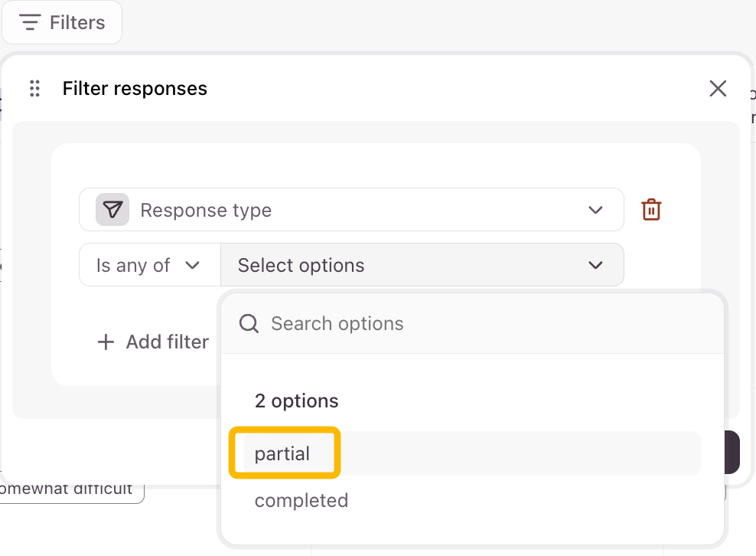Image resolution: width=756 pixels, height=556 pixels.
Task: Click the dark button at the panel's right edge
Action: tap(732, 452)
